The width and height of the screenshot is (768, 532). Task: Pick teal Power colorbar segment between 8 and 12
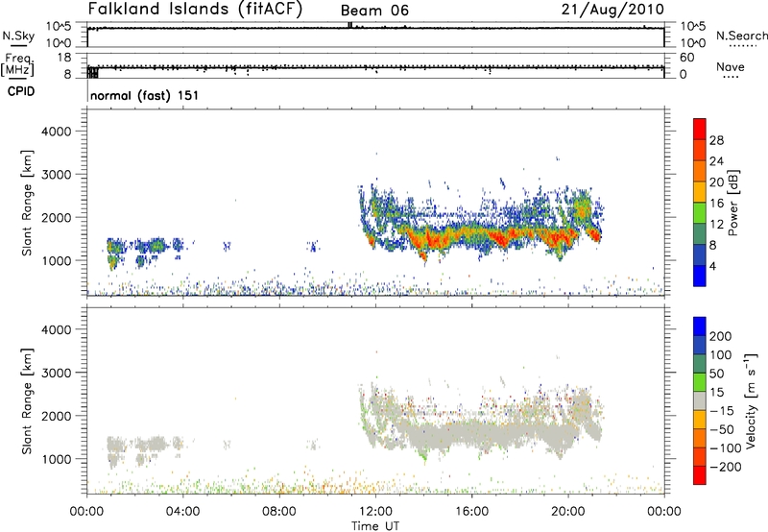click(x=700, y=234)
